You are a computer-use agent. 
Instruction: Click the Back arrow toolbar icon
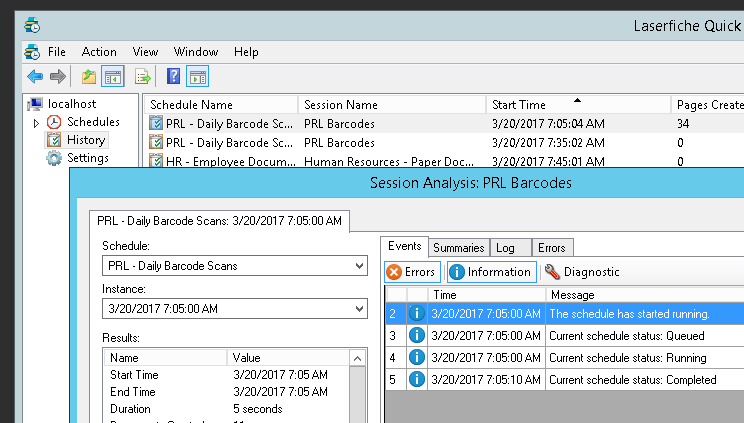35,76
